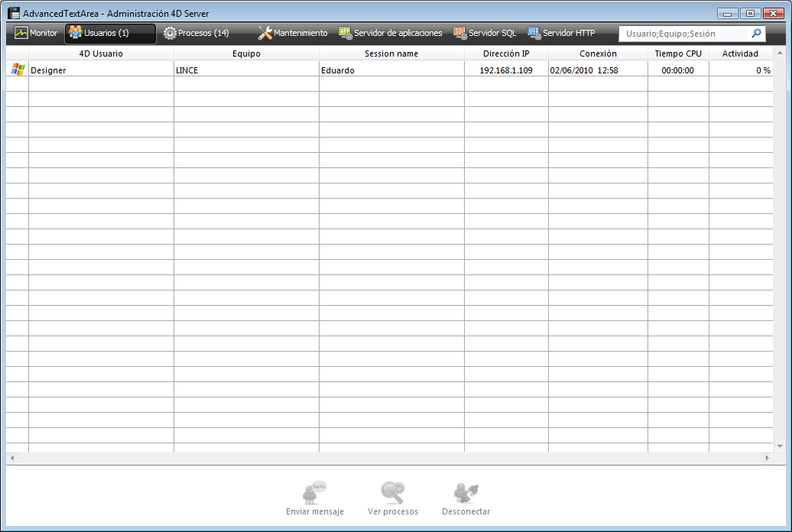Sort by Session name column header
The image size is (792, 532).
[391, 53]
